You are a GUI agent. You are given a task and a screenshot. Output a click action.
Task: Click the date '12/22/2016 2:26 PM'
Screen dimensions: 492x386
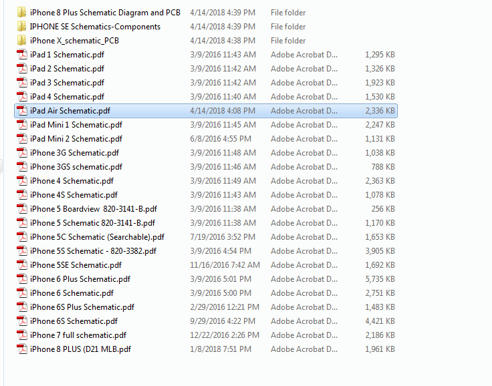coord(225,335)
